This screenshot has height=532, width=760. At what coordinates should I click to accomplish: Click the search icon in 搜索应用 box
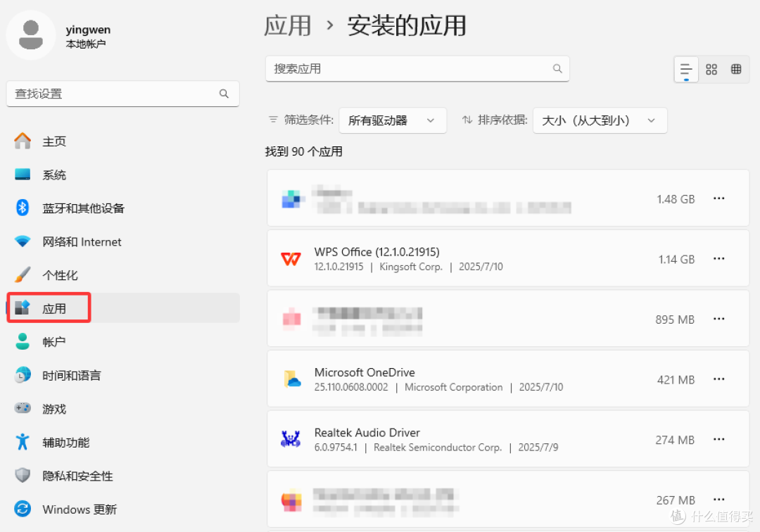[x=557, y=69]
